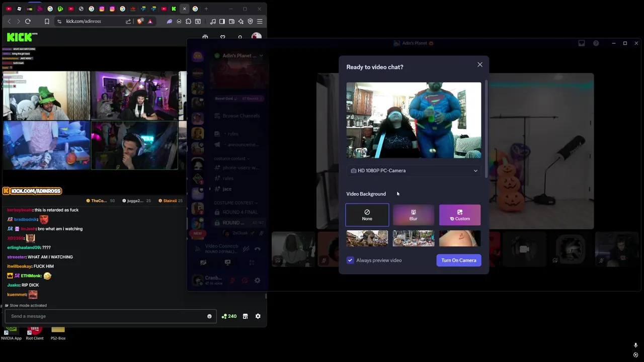Image resolution: width=644 pixels, height=362 pixels.
Task: Go back in browser history
Action: (x=9, y=21)
